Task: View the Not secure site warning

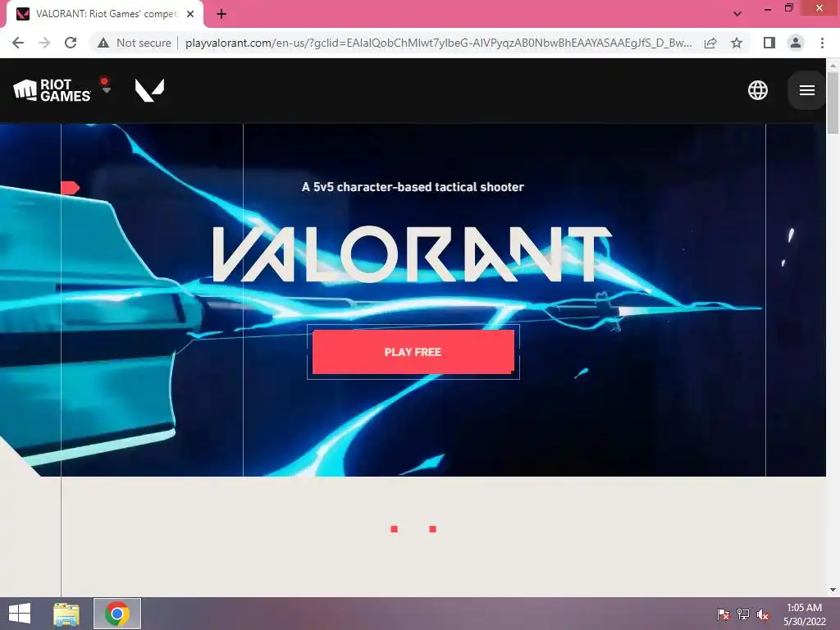Action: 135,43
